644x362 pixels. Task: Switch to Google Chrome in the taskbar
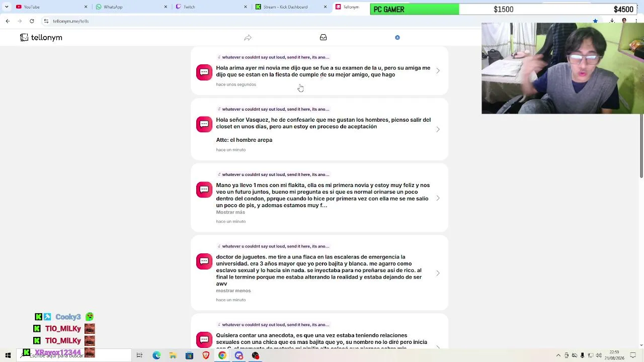click(x=222, y=355)
